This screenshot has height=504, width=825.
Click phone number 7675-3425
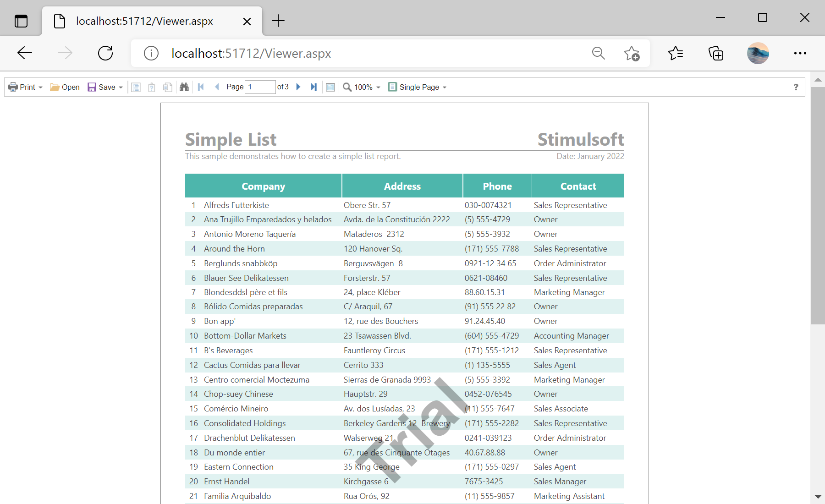484,482
